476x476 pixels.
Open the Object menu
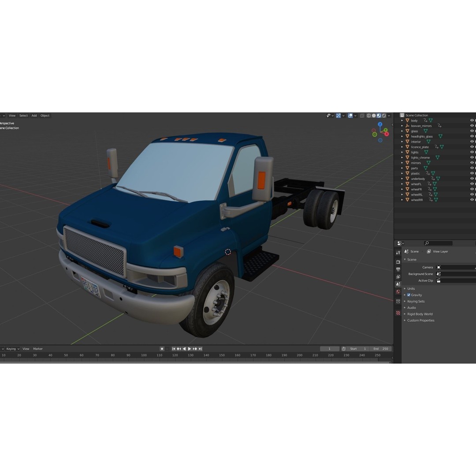pyautogui.click(x=45, y=115)
